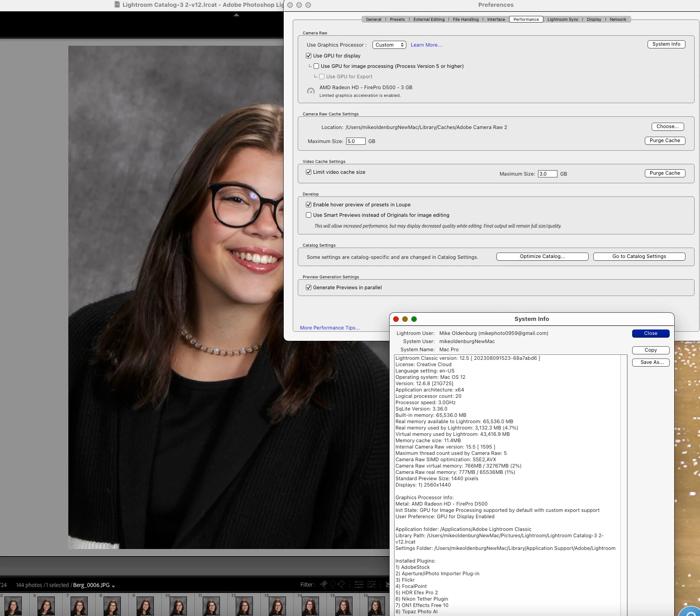700x616 pixels.
Task: Click the Learn More link
Action: (426, 45)
